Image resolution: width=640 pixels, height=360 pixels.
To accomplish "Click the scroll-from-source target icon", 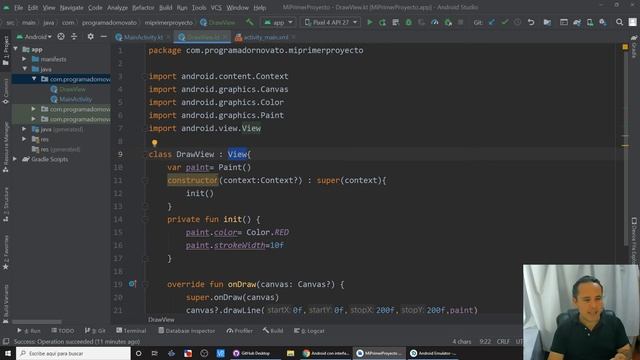I will [x=61, y=37].
